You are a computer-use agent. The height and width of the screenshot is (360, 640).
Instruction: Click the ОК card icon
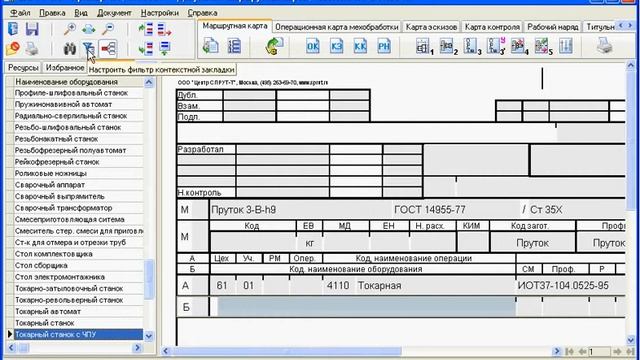coord(313,46)
